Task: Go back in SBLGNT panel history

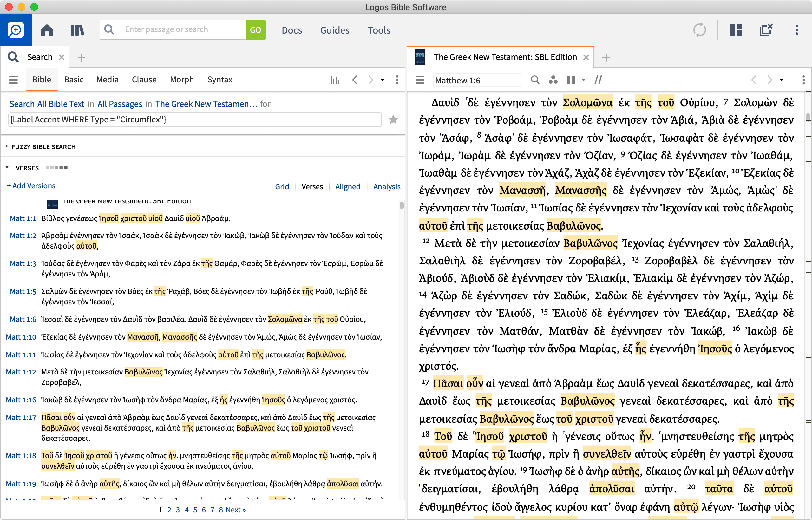Action: pyautogui.click(x=754, y=80)
